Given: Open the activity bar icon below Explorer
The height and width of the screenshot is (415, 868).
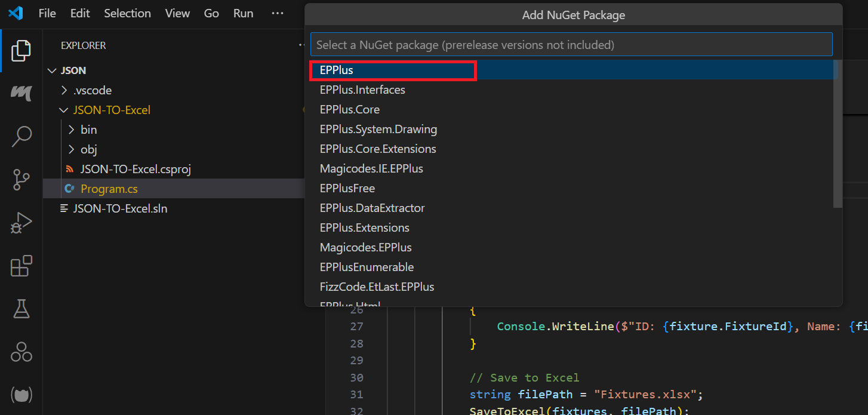Looking at the screenshot, I should (21, 93).
